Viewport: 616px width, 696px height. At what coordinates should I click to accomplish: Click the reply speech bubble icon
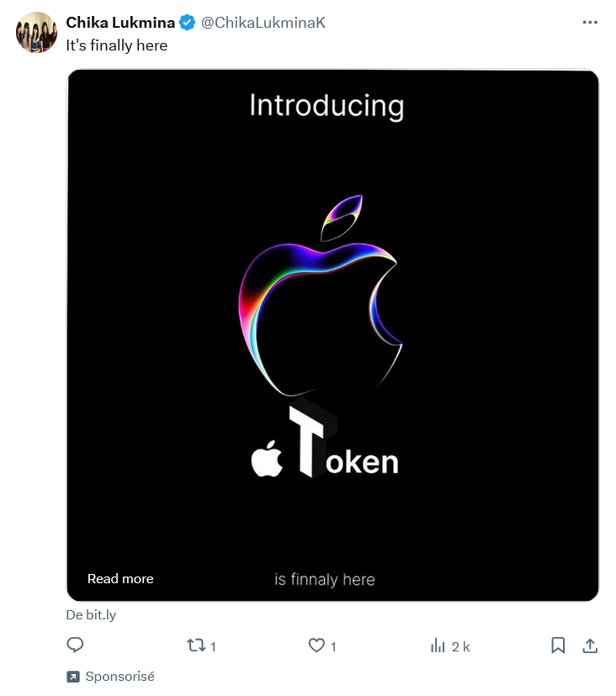(x=75, y=646)
